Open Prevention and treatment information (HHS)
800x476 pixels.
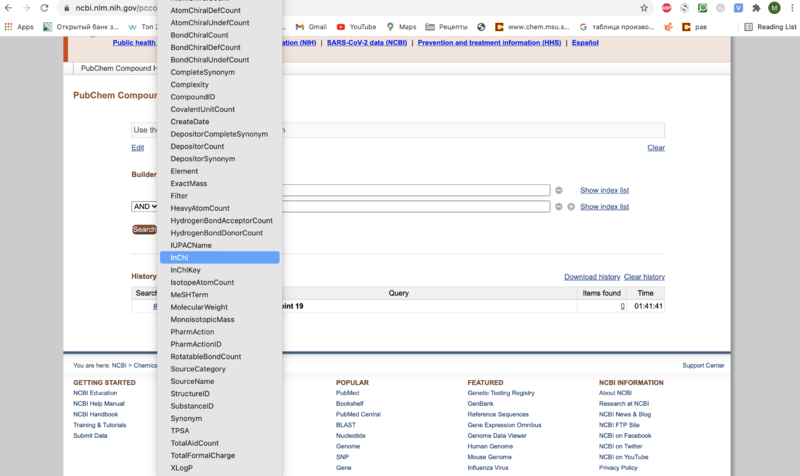point(489,43)
